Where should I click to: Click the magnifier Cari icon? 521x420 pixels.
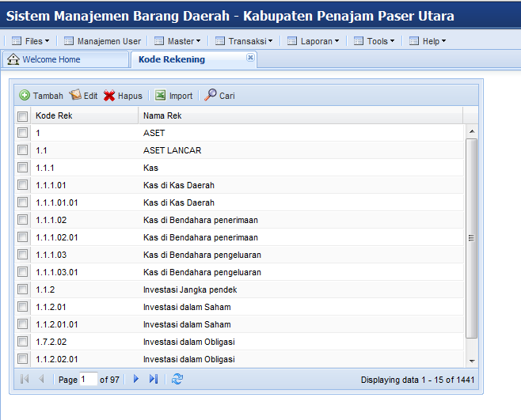tap(210, 95)
